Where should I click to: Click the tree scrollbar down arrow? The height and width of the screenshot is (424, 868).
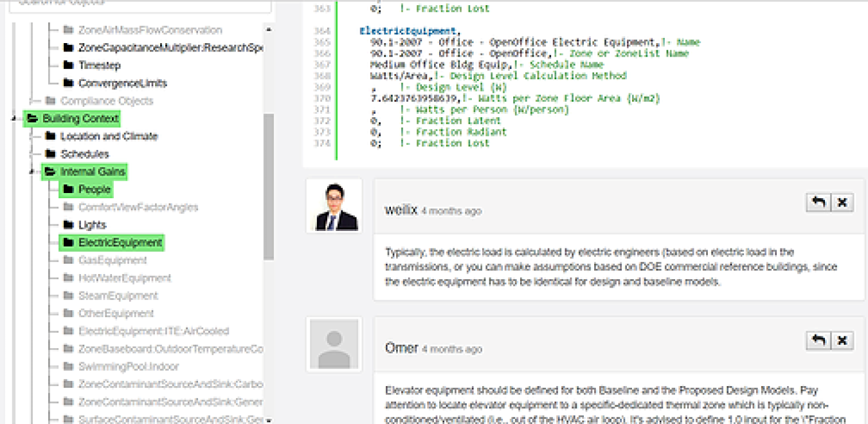point(269,419)
